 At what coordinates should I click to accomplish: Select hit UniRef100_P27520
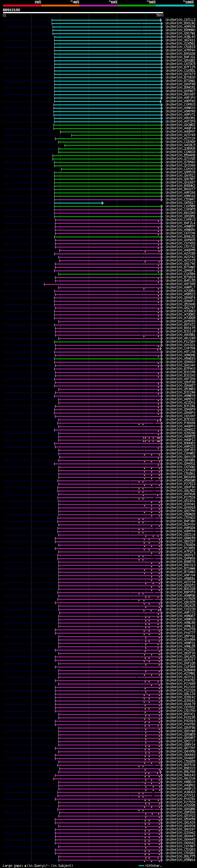[180, 802]
